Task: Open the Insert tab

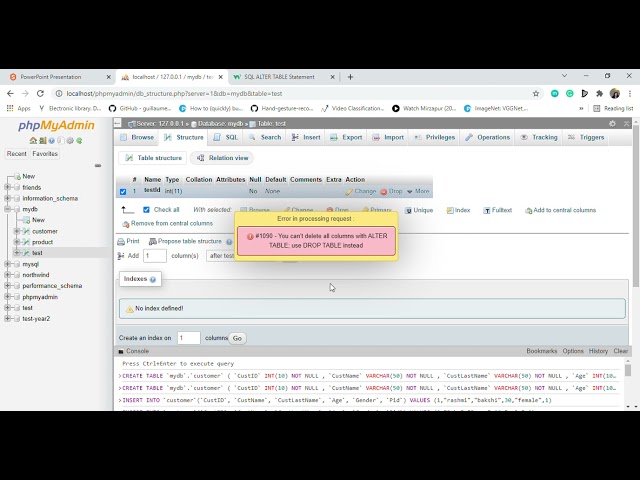Action: tap(306, 138)
